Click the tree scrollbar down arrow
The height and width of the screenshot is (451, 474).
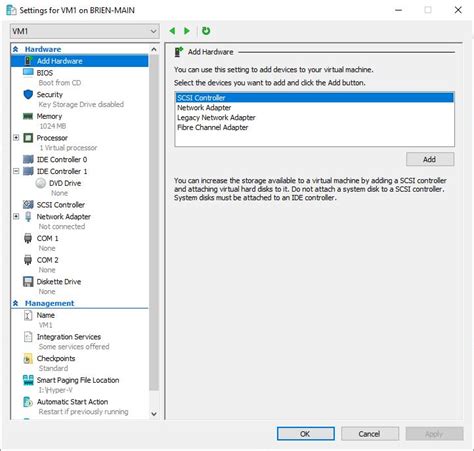pyautogui.click(x=154, y=414)
